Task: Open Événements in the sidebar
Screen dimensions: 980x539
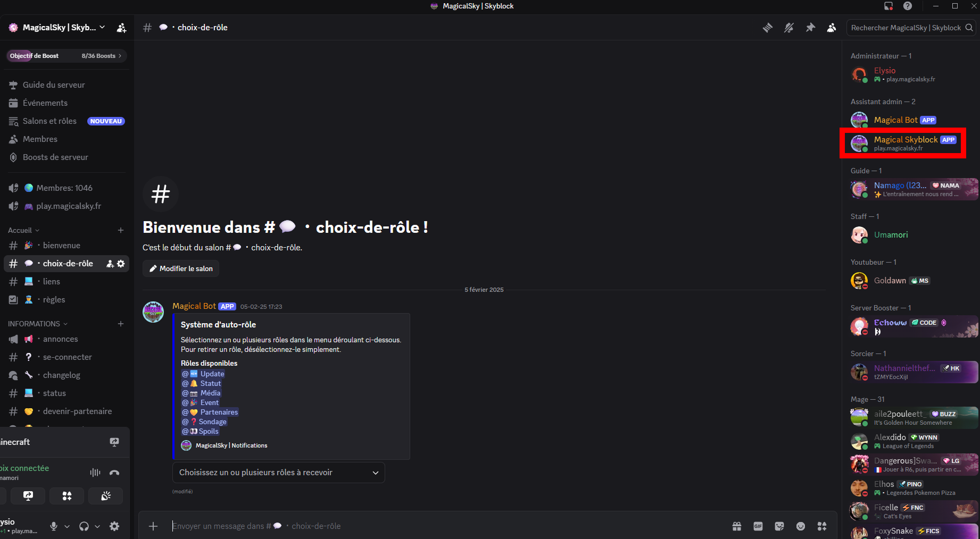Action: click(x=67, y=103)
